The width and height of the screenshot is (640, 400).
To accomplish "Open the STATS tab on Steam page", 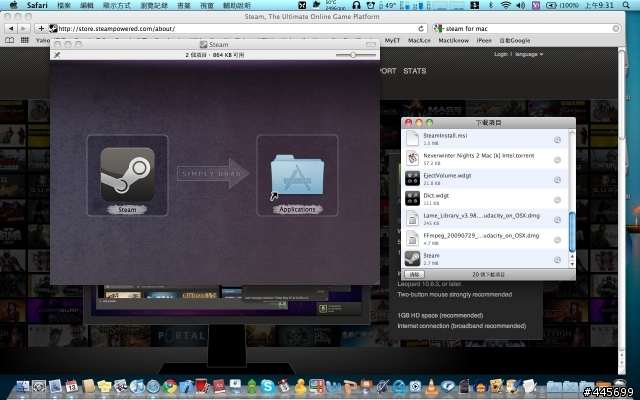I will click(415, 71).
